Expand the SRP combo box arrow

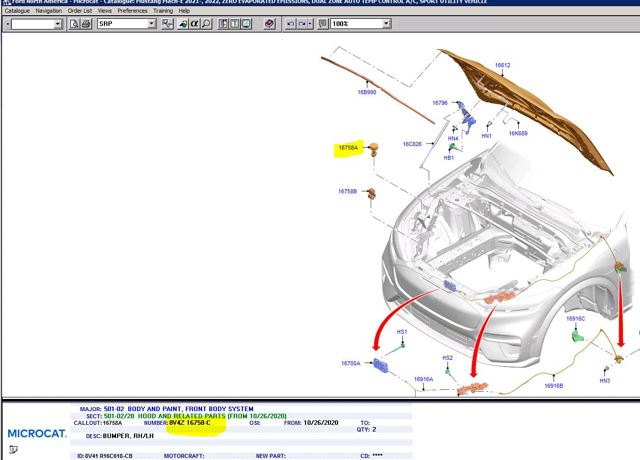151,24
